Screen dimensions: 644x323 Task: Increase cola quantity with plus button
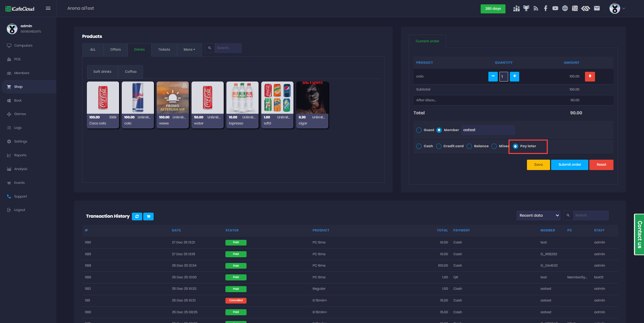click(514, 76)
